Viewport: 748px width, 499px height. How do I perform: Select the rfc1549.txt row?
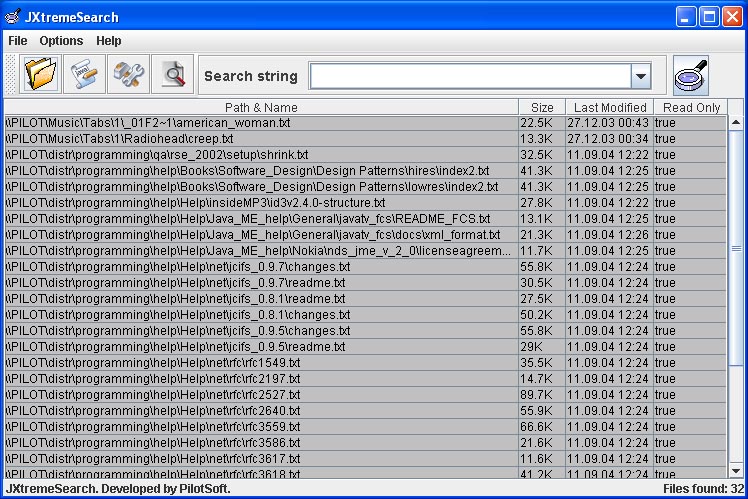point(365,363)
